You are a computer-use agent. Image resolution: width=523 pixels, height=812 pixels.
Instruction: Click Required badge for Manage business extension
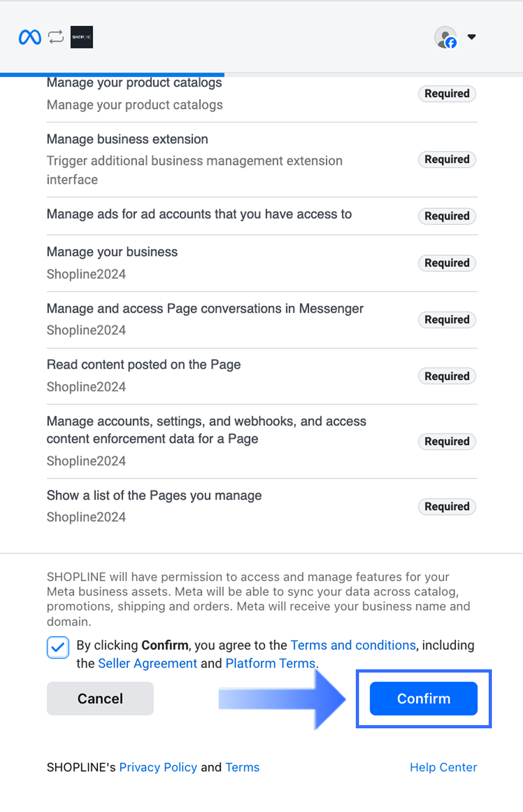tap(447, 159)
